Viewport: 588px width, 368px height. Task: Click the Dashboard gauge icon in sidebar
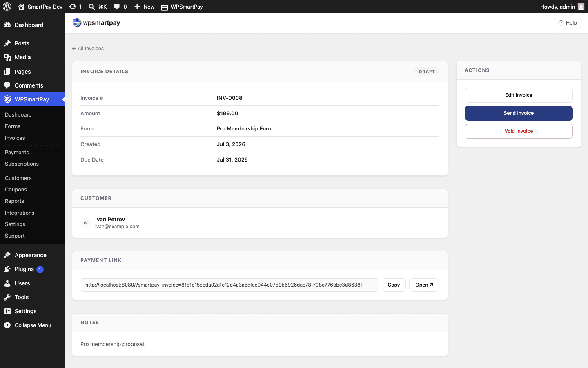(x=7, y=25)
